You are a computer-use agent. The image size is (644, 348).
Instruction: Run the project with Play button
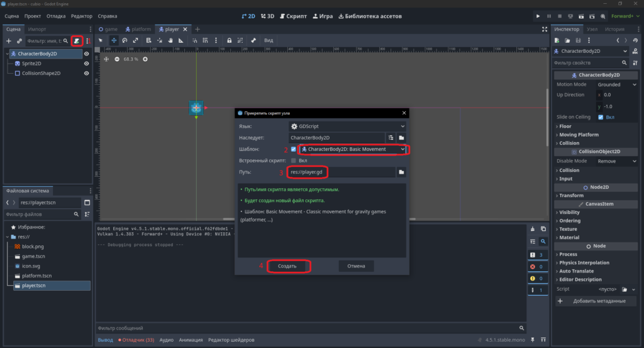[538, 16]
